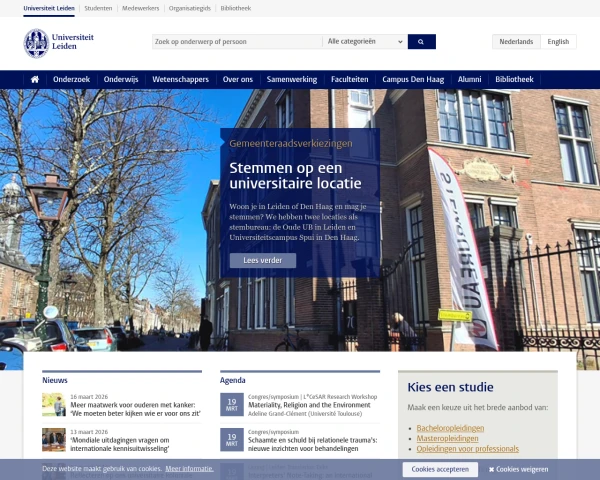Image resolution: width=600 pixels, height=480 pixels.
Task: Open the Bacheloropleidingen link
Action: (449, 428)
